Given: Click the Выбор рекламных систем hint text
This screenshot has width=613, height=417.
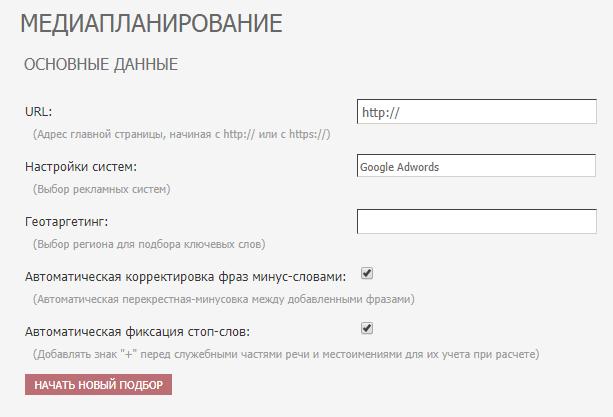Looking at the screenshot, I should 102,190.
